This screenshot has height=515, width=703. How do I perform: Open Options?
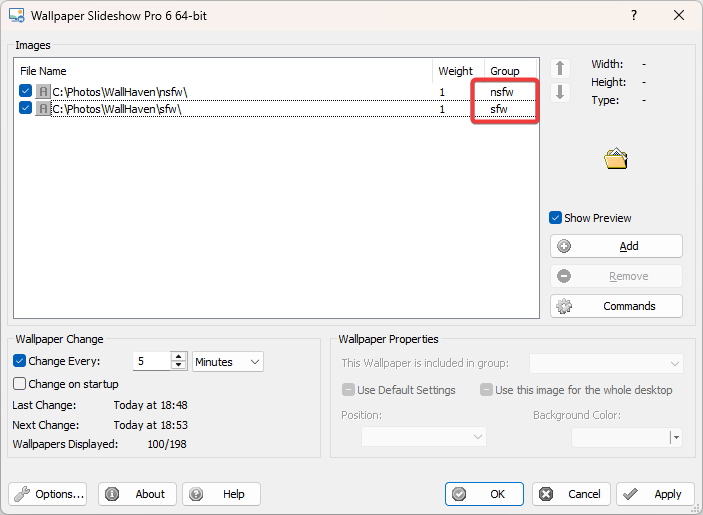(48, 494)
